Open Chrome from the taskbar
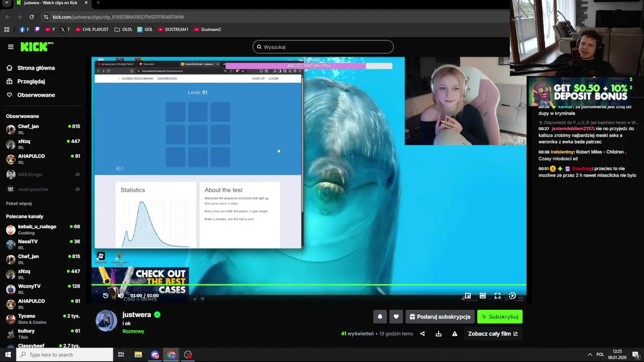Viewport: 644px width, 362px height. point(172,355)
